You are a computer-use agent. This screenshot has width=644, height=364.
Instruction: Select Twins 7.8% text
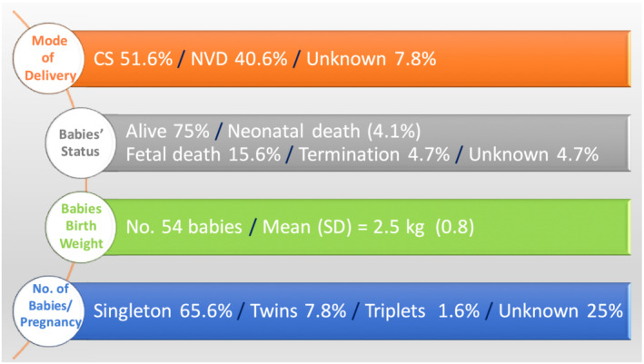pyautogui.click(x=298, y=311)
